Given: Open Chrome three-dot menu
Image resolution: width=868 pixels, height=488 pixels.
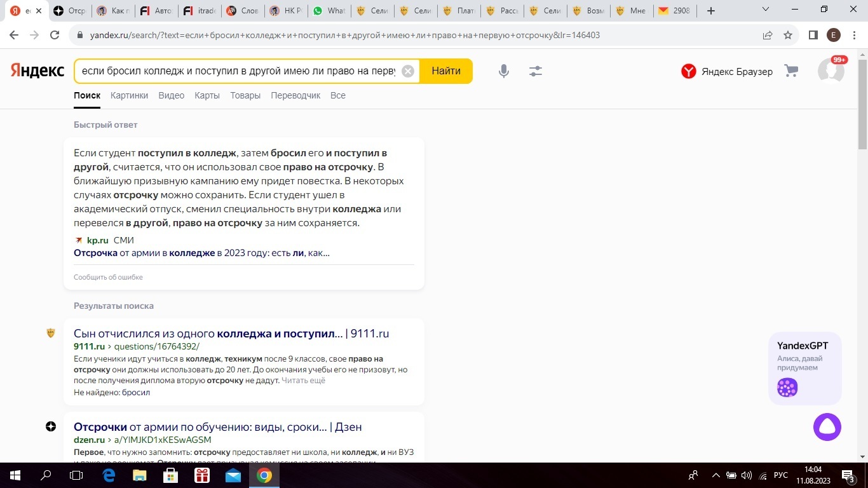Looking at the screenshot, I should (x=855, y=36).
